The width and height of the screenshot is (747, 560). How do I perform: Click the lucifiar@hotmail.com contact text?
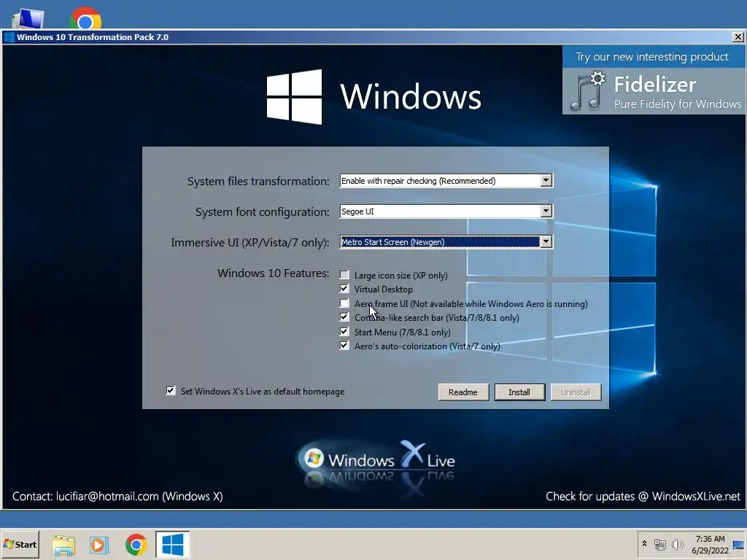coord(107,496)
